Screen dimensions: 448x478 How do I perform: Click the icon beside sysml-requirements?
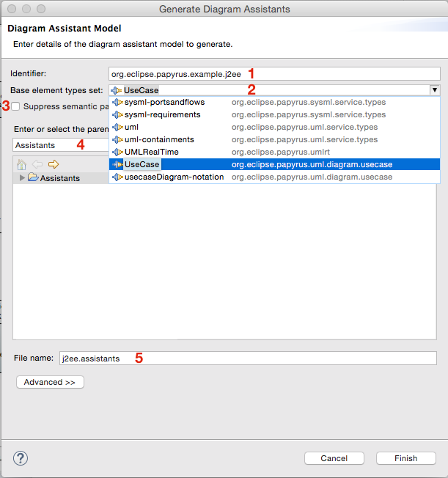point(117,114)
